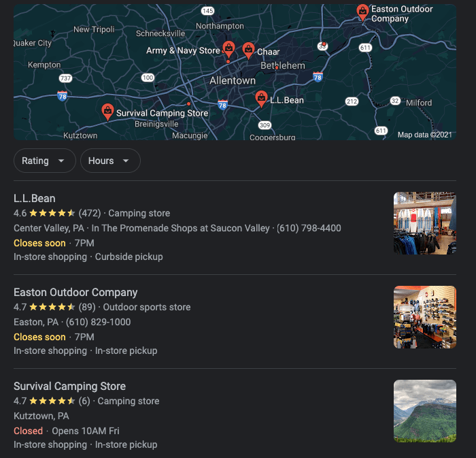Click the Easton Outdoor 'Closes soon' status
The width and height of the screenshot is (476, 458).
pos(39,337)
